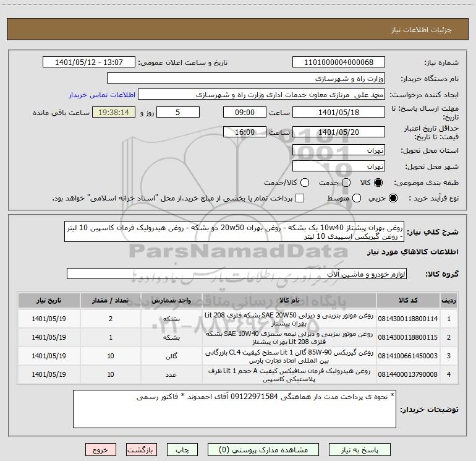Click the کد کالا column header
The height and width of the screenshot is (461, 476).
click(x=408, y=301)
